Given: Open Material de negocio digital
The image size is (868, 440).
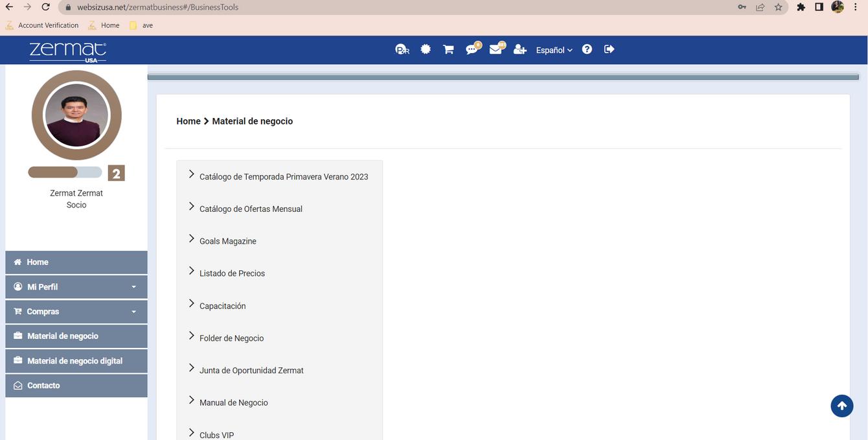Looking at the screenshot, I should point(76,361).
